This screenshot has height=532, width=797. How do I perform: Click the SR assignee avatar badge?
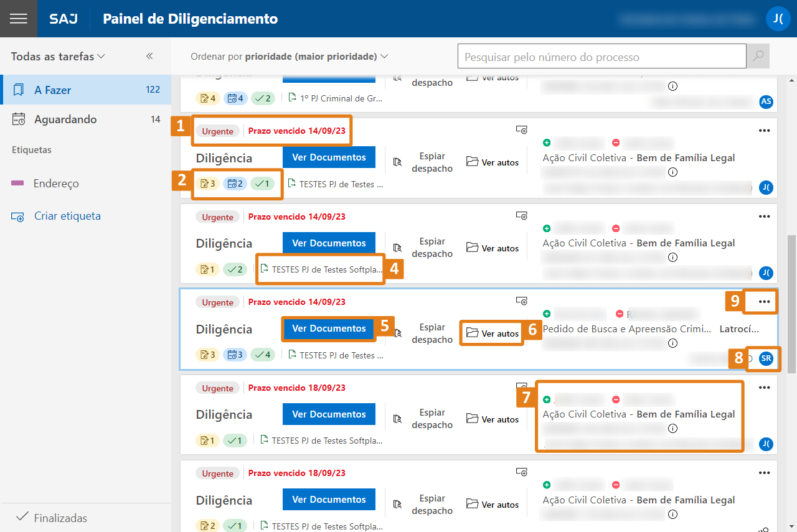pyautogui.click(x=766, y=358)
